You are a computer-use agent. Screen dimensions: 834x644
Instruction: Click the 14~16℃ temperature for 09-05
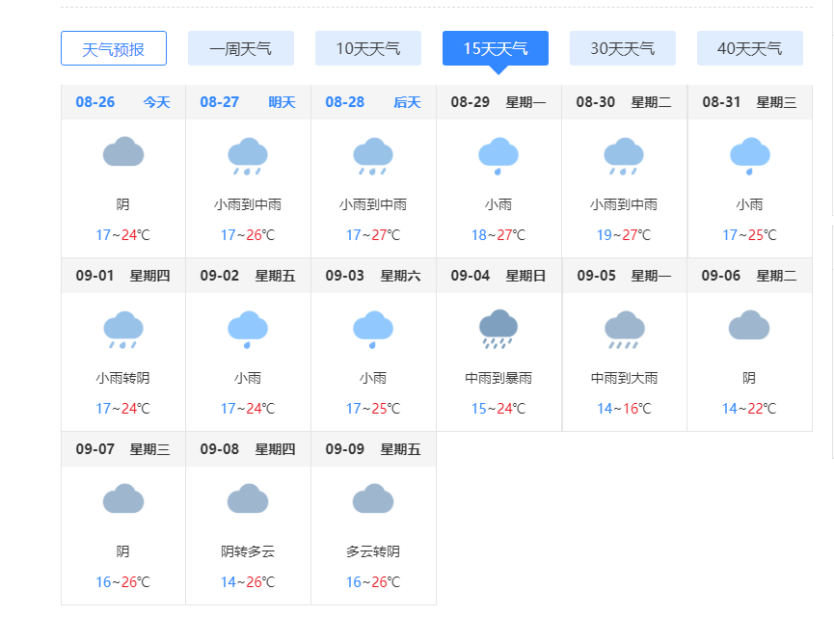point(624,409)
